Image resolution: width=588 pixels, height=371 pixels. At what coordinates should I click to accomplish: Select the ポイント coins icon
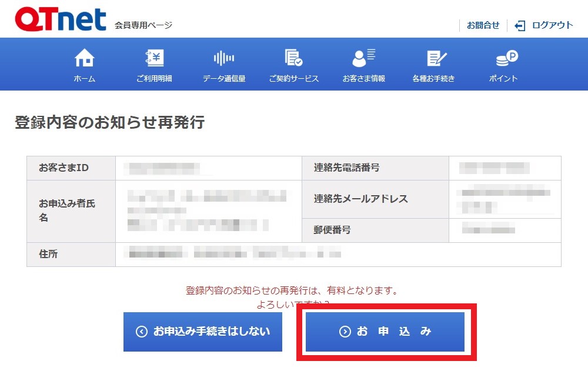click(x=507, y=58)
